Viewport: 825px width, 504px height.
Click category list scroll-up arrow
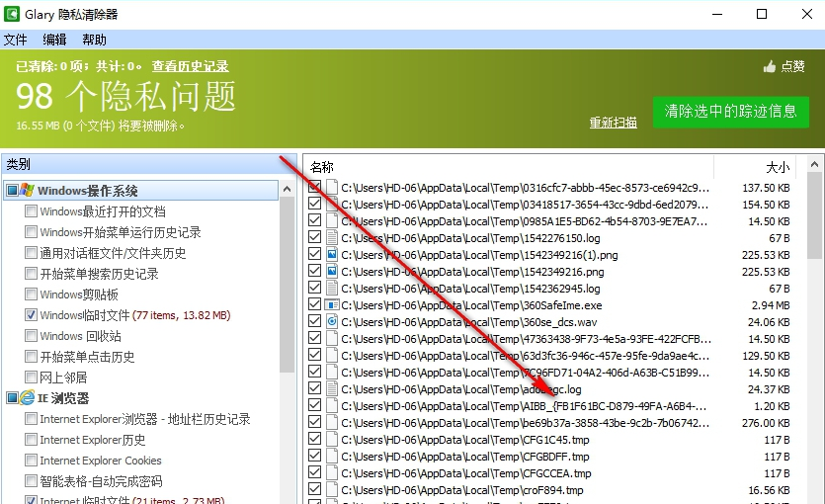(287, 189)
